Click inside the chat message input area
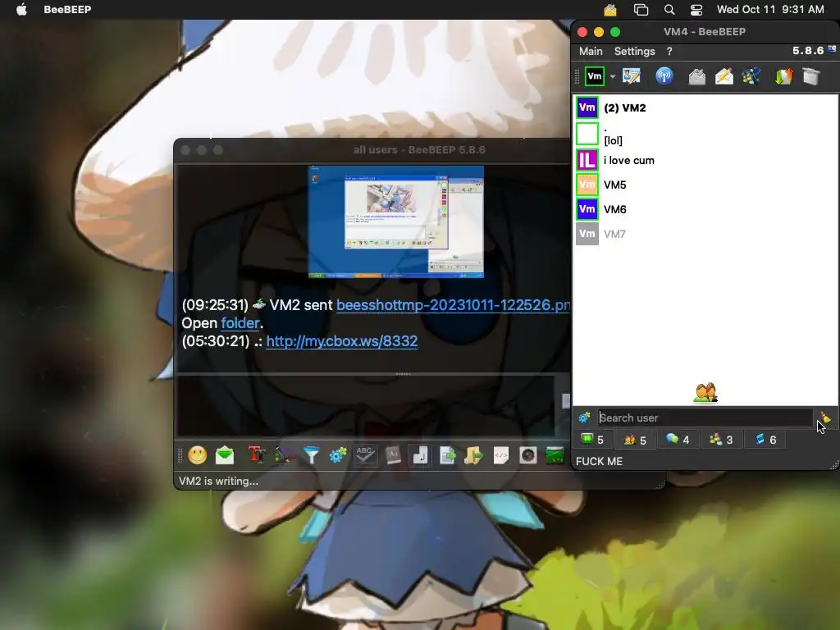The height and width of the screenshot is (630, 840). tap(366, 406)
